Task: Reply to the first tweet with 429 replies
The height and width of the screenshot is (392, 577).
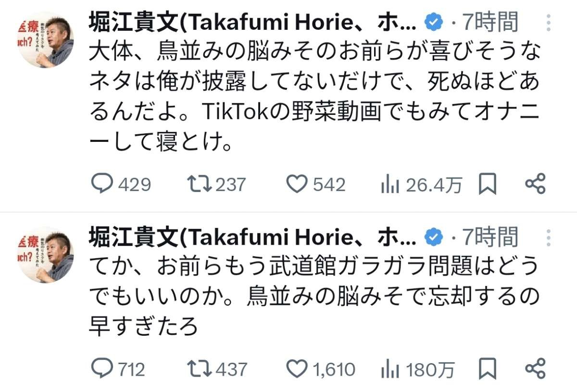Action: pos(102,185)
